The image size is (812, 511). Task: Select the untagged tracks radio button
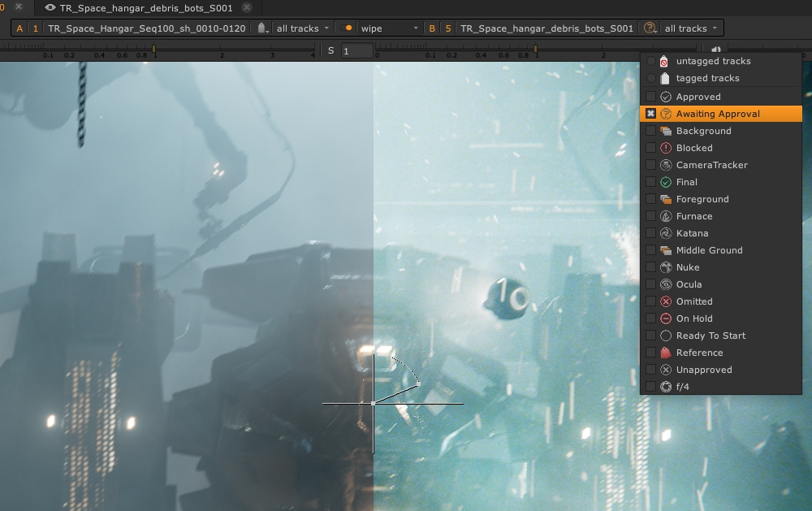coord(650,61)
